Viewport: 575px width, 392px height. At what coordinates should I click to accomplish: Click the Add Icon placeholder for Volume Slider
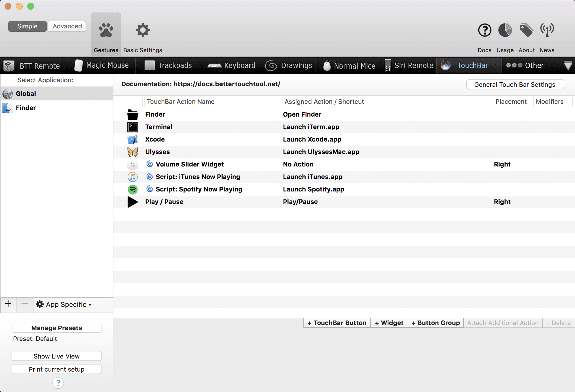click(x=132, y=164)
